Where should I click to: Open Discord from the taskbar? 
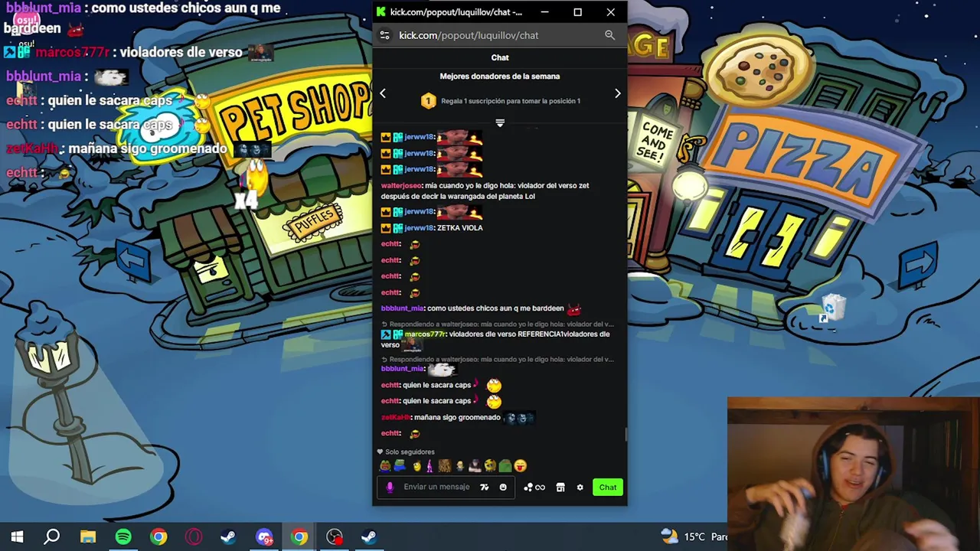click(x=264, y=537)
